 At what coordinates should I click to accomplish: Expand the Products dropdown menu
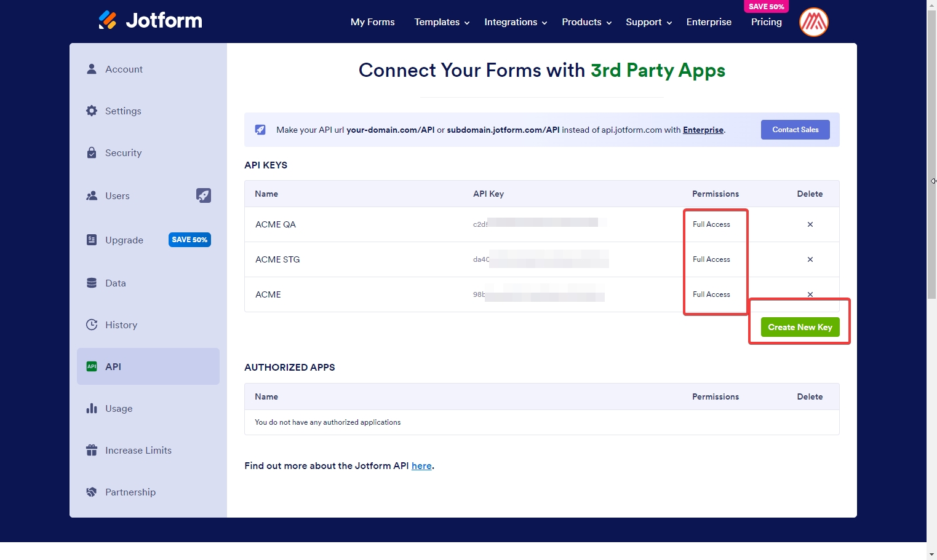[x=586, y=22]
